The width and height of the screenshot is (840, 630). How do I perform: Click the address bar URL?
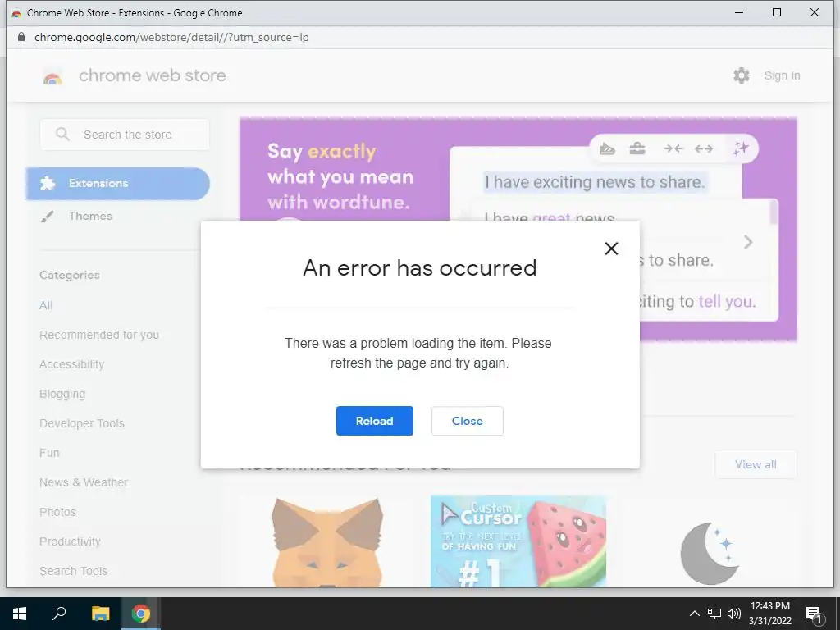[171, 37]
